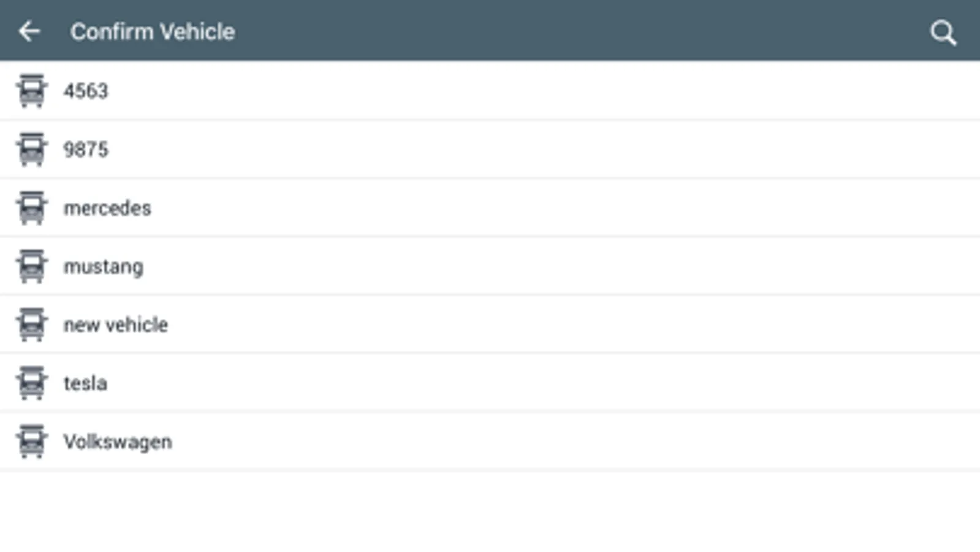Viewport: 980px width, 552px height.
Task: Click the Confirm Vehicle title text
Action: pyautogui.click(x=153, y=31)
